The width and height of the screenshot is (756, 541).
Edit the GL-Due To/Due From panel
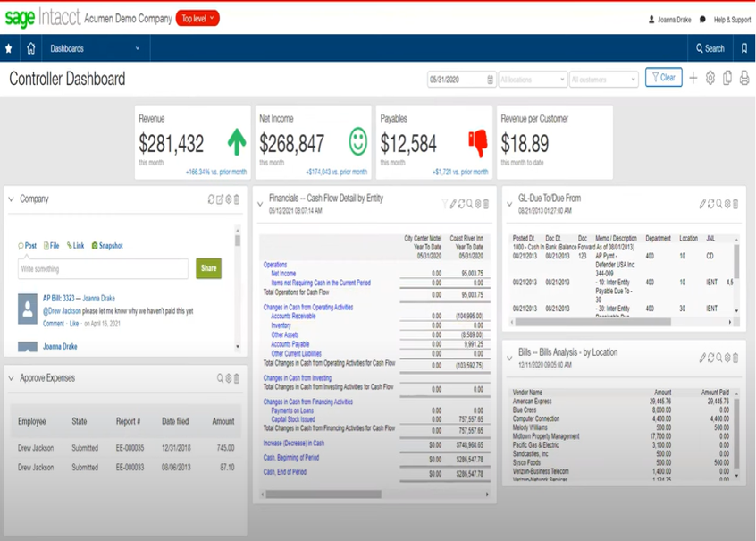702,204
